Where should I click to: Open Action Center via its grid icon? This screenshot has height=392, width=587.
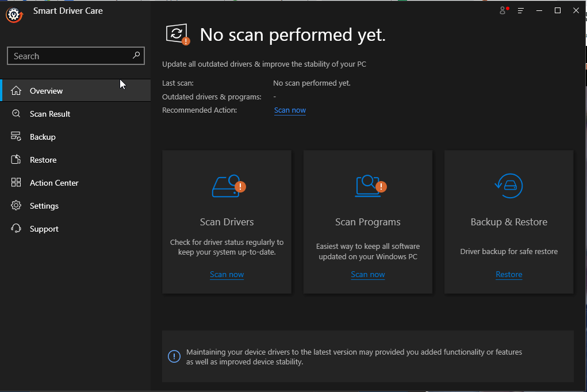(17, 182)
